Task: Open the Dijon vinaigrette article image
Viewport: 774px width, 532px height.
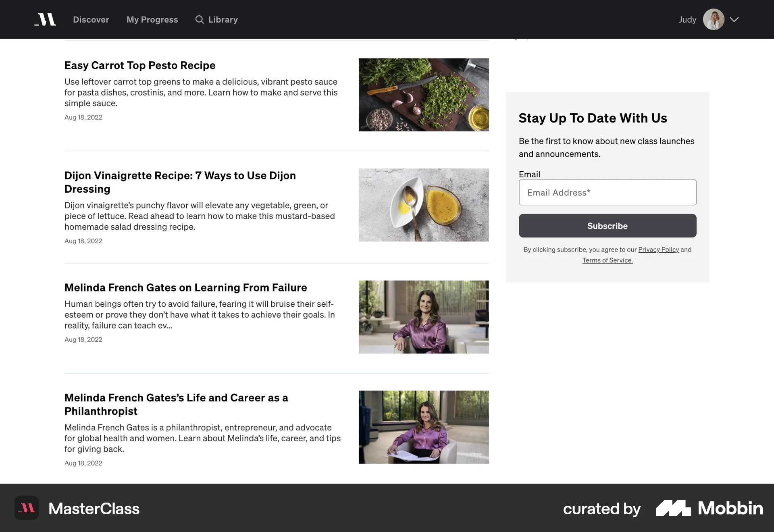Action: 424,205
